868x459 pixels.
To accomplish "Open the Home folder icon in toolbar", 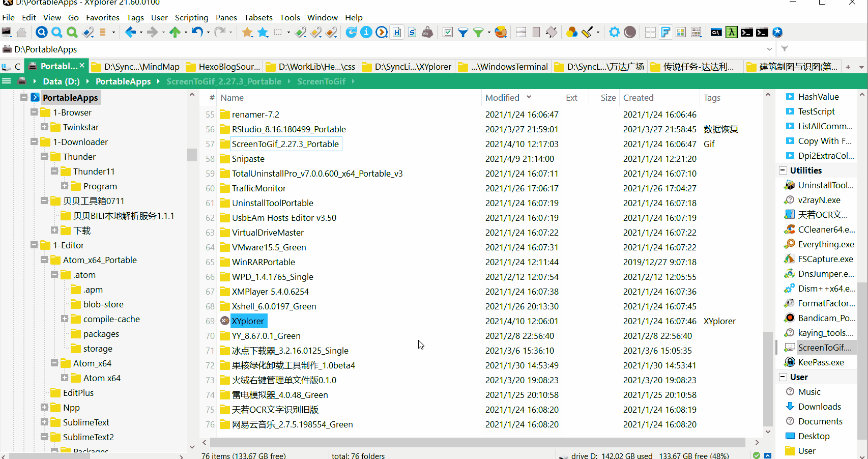I will [x=21, y=33].
